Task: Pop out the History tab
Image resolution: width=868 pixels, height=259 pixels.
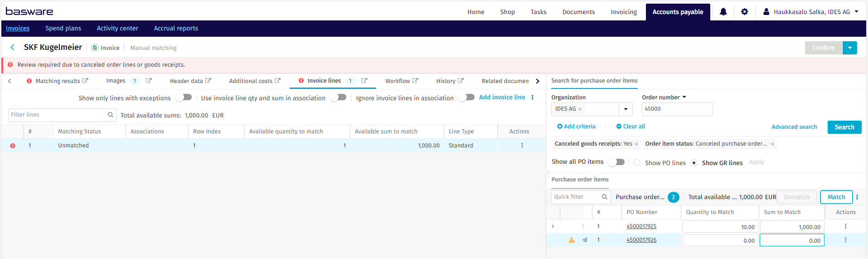Action: 461,81
